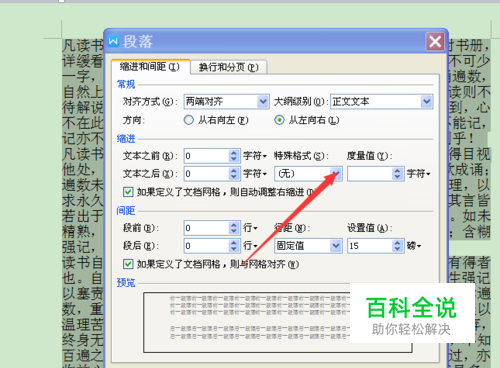Click the WPS icon in the 段落 title bar
500x368 pixels.
coord(113,42)
